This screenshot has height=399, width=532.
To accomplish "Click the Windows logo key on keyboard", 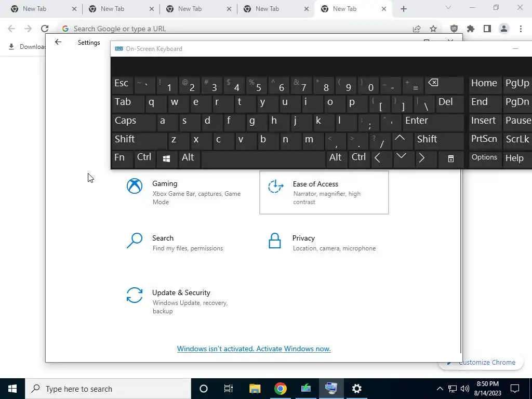I will pyautogui.click(x=166, y=159).
